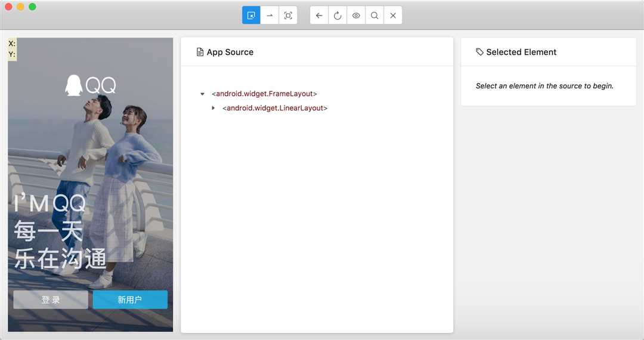Choose the Swipe By Coordinates tool
Screen dimensions: 644x340
click(x=270, y=16)
